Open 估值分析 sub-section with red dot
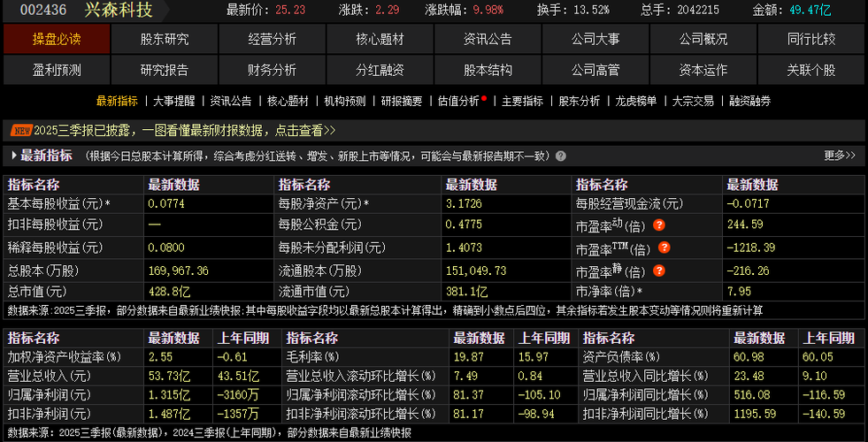The width and height of the screenshot is (868, 442). [x=459, y=102]
